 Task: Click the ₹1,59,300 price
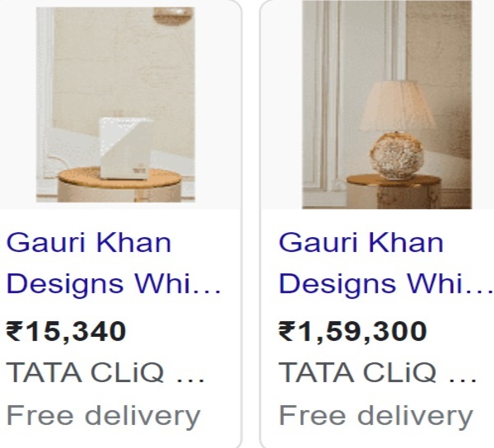352,331
